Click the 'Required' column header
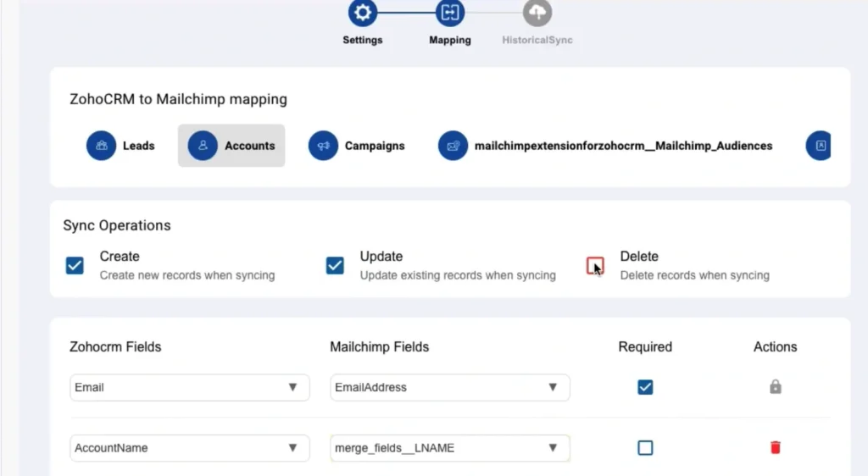The height and width of the screenshot is (476, 868). (645, 347)
